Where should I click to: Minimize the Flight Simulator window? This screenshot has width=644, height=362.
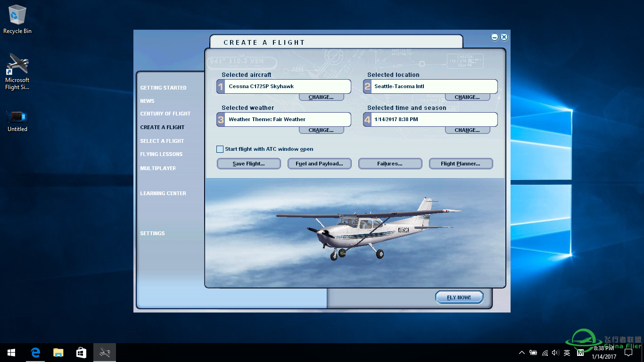pos(495,37)
